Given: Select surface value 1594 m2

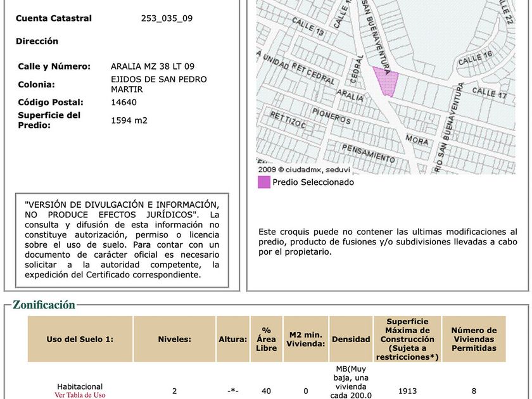Looking at the screenshot, I should (x=129, y=120).
